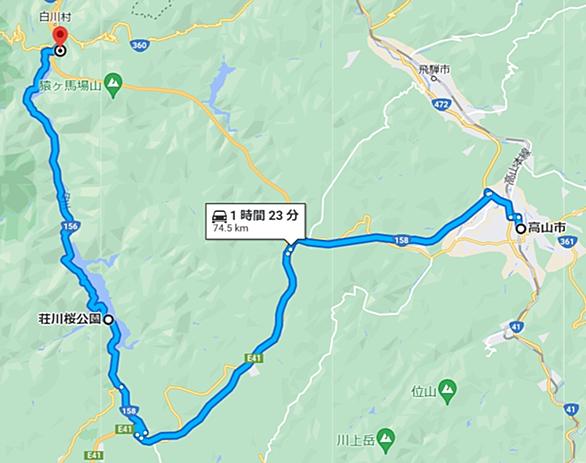Viewport: 586px width, 463px height.
Task: Select the 位山 mountain marker icon
Action: 447,392
